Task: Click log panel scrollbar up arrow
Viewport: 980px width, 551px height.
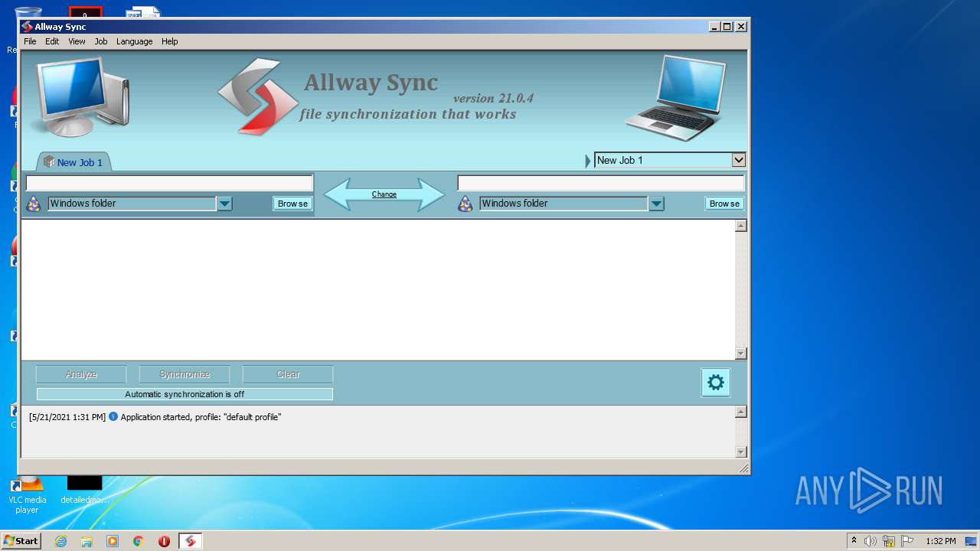Action: pyautogui.click(x=740, y=412)
